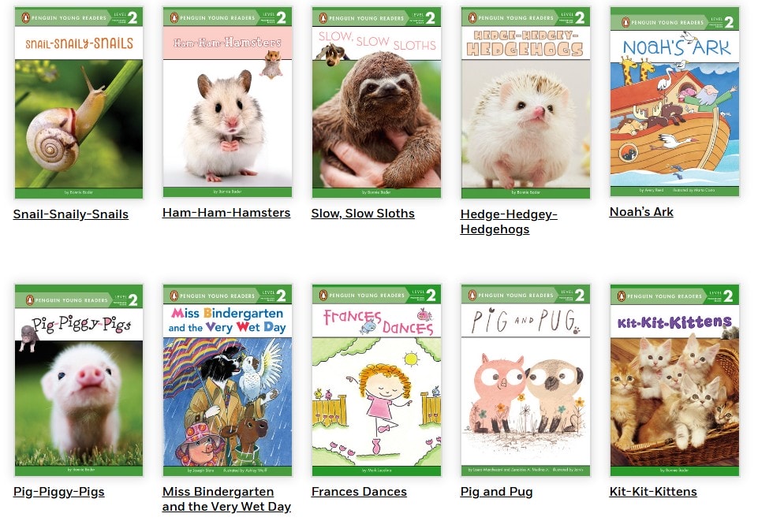Image resolution: width=758 pixels, height=532 pixels.
Task: Click the Ham-Ham-Hamsters cover image
Action: click(228, 102)
